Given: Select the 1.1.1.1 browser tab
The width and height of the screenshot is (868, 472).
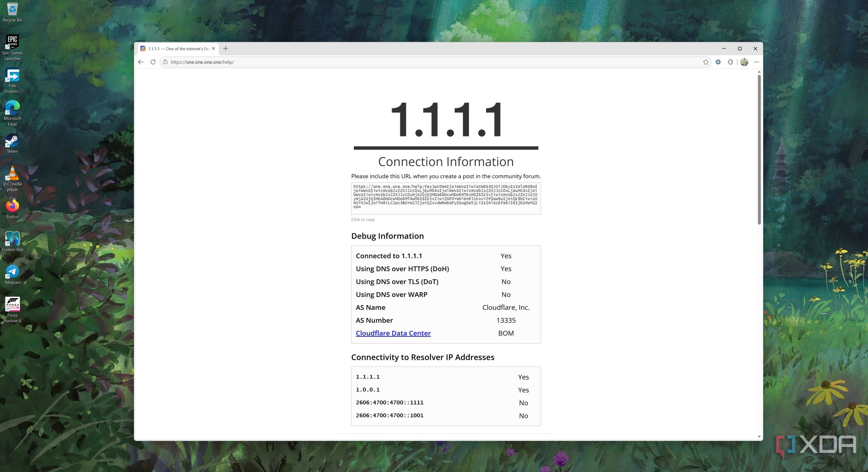Looking at the screenshot, I should (x=178, y=49).
